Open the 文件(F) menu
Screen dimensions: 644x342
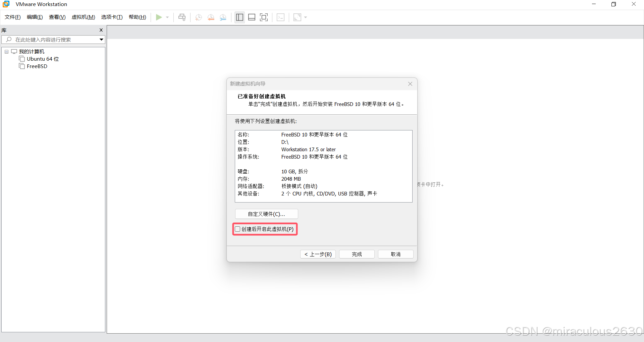(x=13, y=17)
